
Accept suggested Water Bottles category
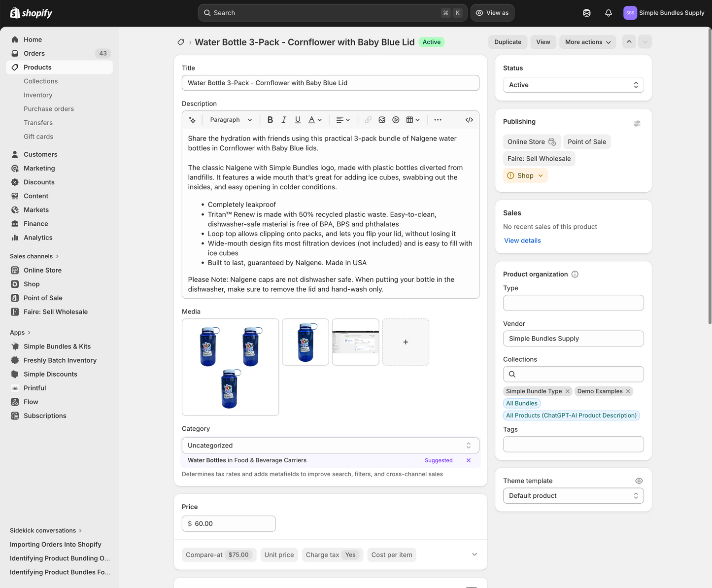[247, 460]
